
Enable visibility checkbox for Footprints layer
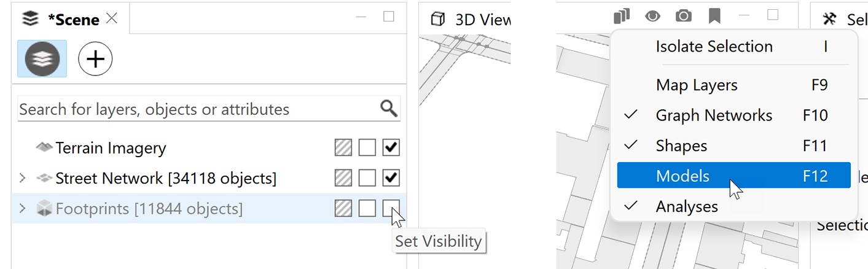coord(391,209)
